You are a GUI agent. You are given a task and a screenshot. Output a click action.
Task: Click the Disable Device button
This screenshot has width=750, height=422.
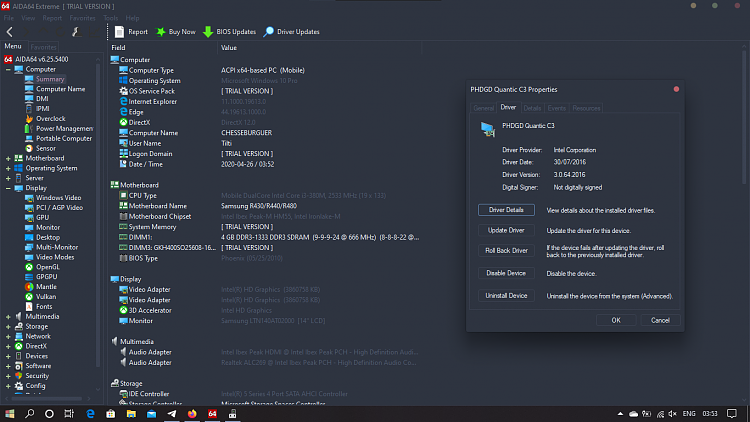pyautogui.click(x=506, y=273)
